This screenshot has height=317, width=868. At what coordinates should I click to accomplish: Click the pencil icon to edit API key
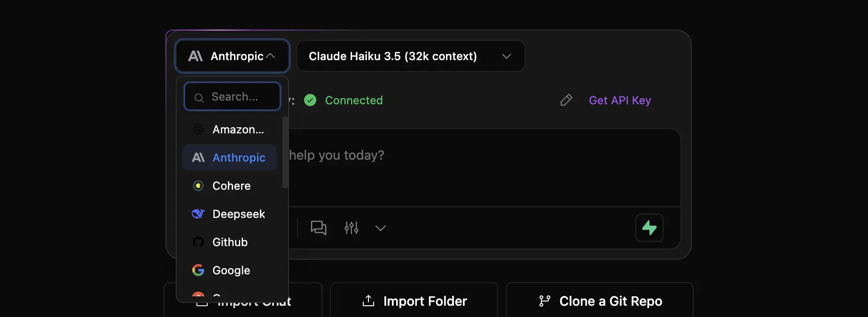pos(566,100)
